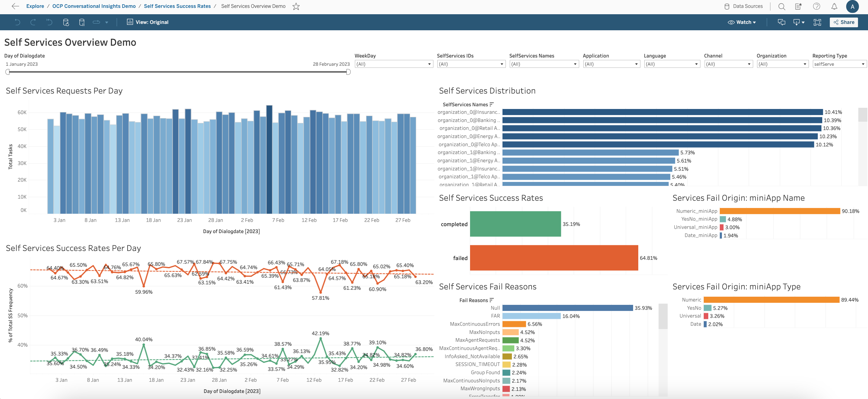Open the notifications bell
This screenshot has width=868, height=399.
tap(834, 6)
